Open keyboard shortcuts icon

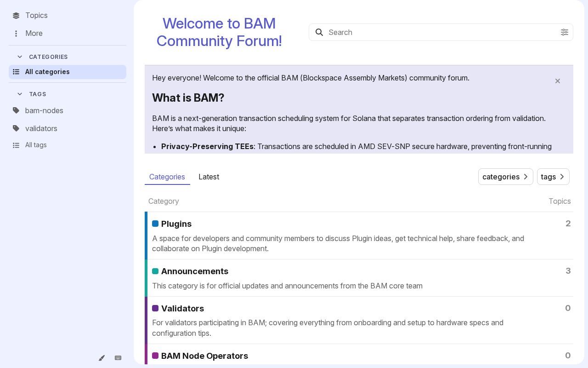coord(118,358)
